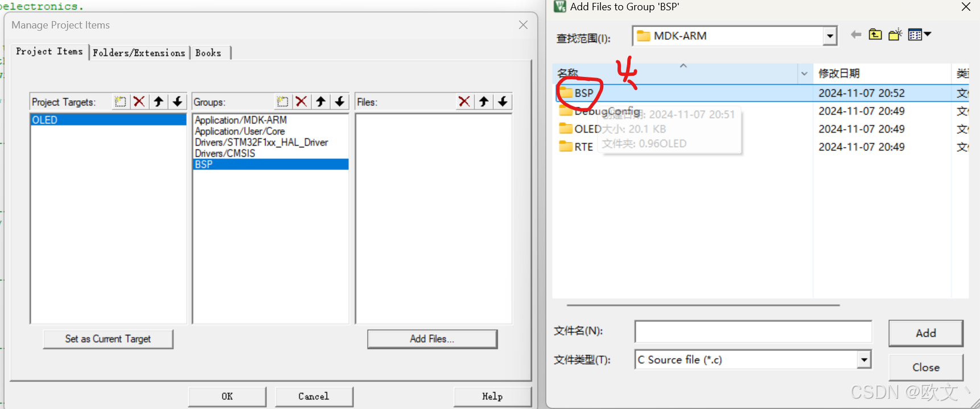
Task: Expand the MDK-ARM location dropdown
Action: tap(830, 36)
